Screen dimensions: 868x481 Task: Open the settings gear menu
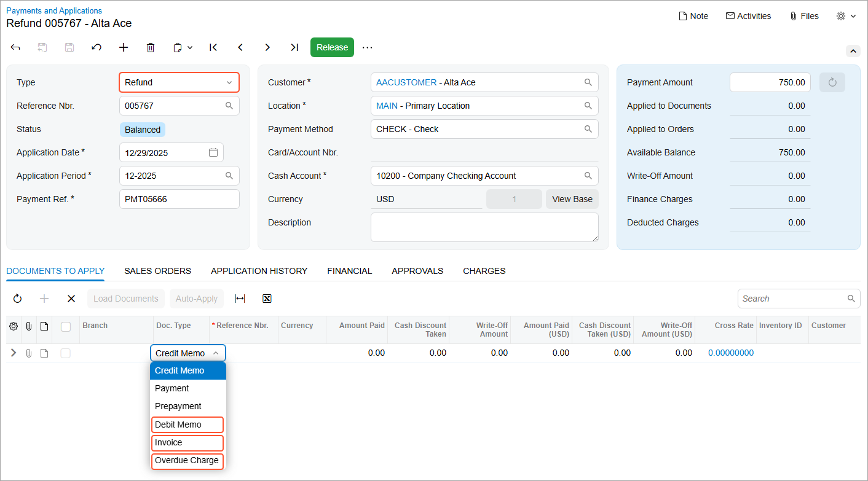pyautogui.click(x=846, y=16)
